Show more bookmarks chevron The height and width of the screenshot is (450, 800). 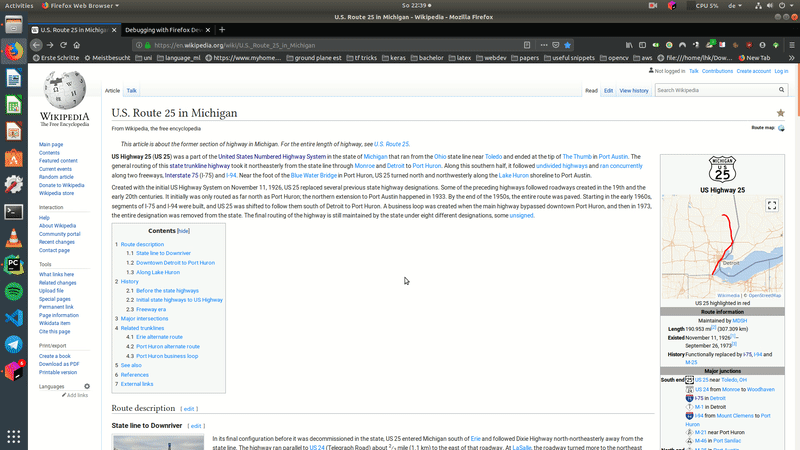click(x=792, y=58)
